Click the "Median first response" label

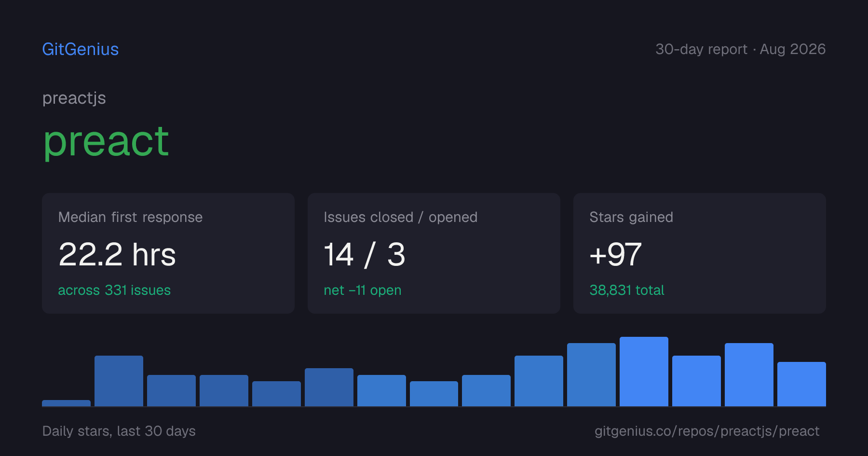click(130, 217)
